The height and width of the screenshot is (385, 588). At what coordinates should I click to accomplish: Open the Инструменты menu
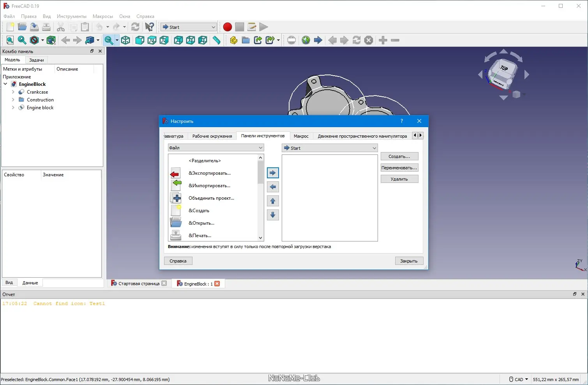coord(71,16)
